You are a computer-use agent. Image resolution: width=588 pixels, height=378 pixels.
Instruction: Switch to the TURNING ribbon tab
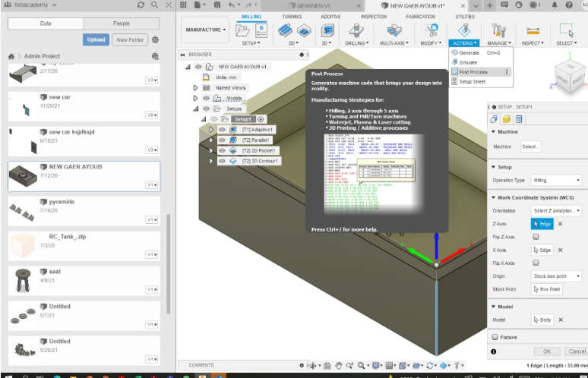click(x=292, y=17)
